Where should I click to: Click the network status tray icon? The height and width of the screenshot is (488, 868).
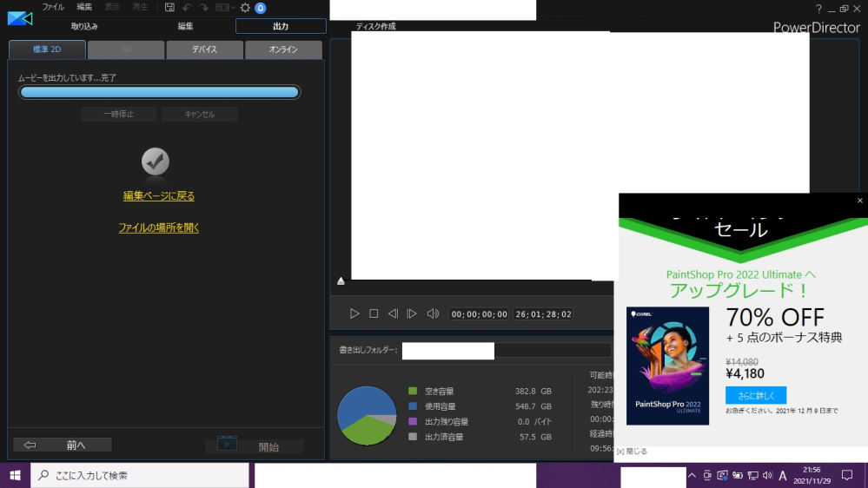point(752,475)
